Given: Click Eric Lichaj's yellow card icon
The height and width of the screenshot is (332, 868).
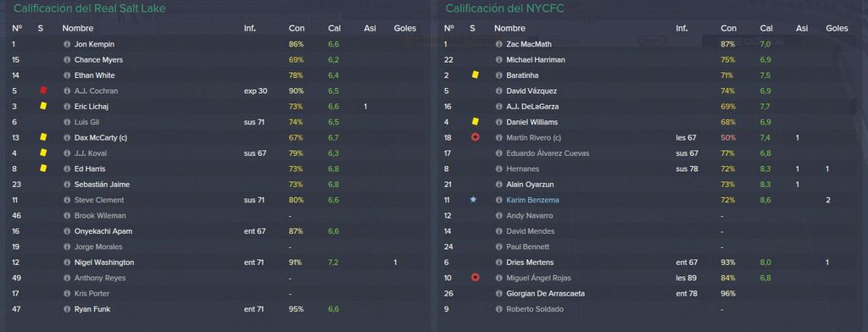Looking at the screenshot, I should pos(43,106).
